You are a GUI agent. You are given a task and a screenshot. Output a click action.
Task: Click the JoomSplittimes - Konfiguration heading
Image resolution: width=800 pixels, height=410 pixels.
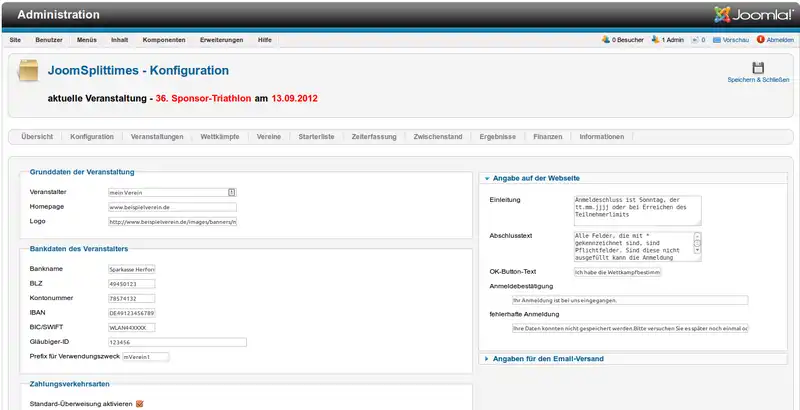[x=138, y=70]
